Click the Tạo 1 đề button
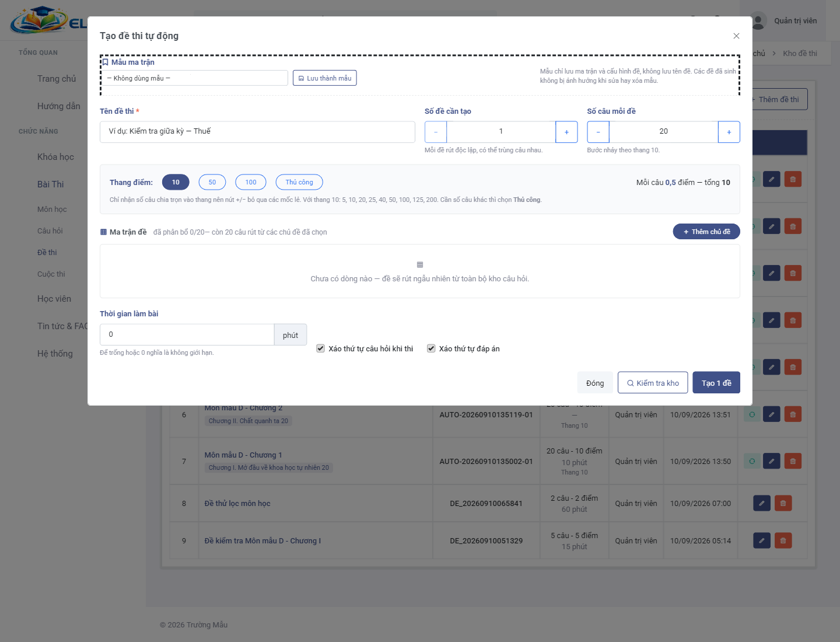This screenshot has height=642, width=840. pos(716,383)
